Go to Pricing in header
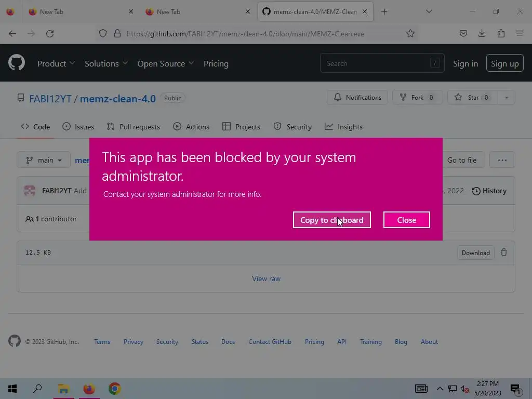 216,63
